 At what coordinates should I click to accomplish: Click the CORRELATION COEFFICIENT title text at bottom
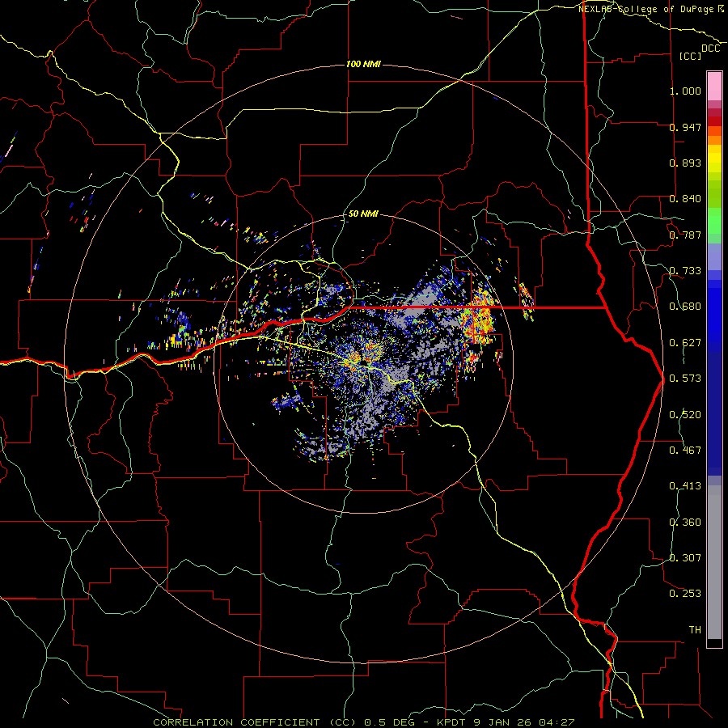[x=255, y=722]
